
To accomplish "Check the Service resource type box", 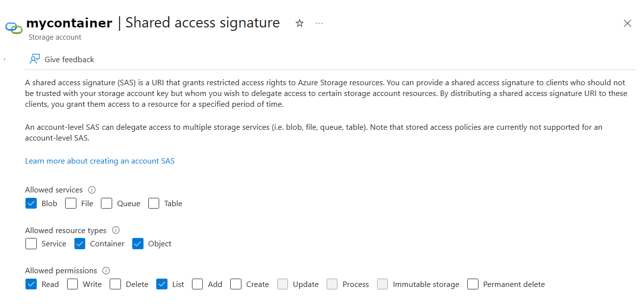I will 31,243.
